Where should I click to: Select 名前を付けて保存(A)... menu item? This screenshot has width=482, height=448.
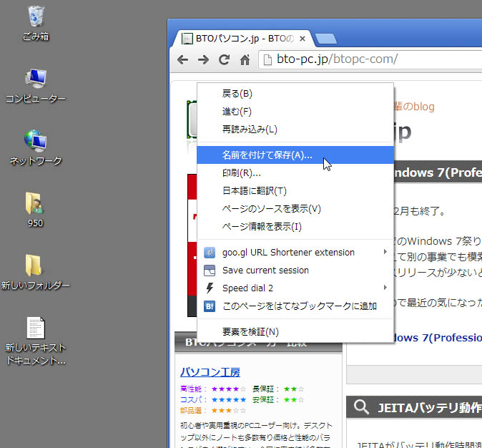pos(295,155)
